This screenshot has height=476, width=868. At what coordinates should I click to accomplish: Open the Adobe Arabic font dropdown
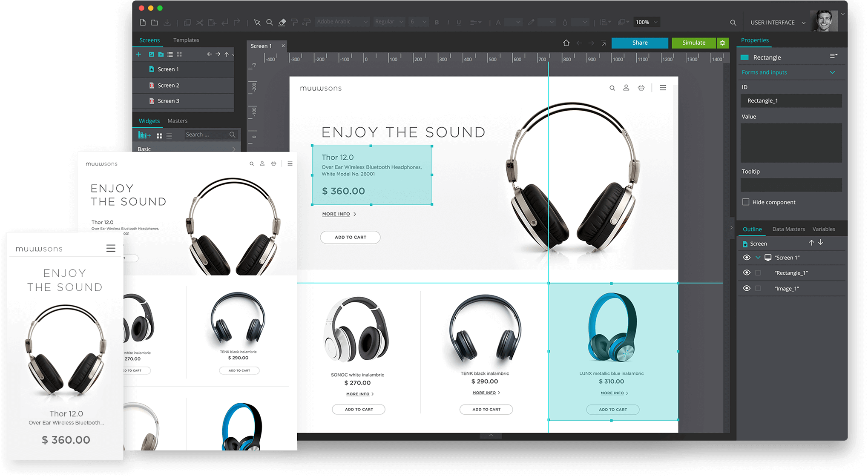click(x=342, y=21)
